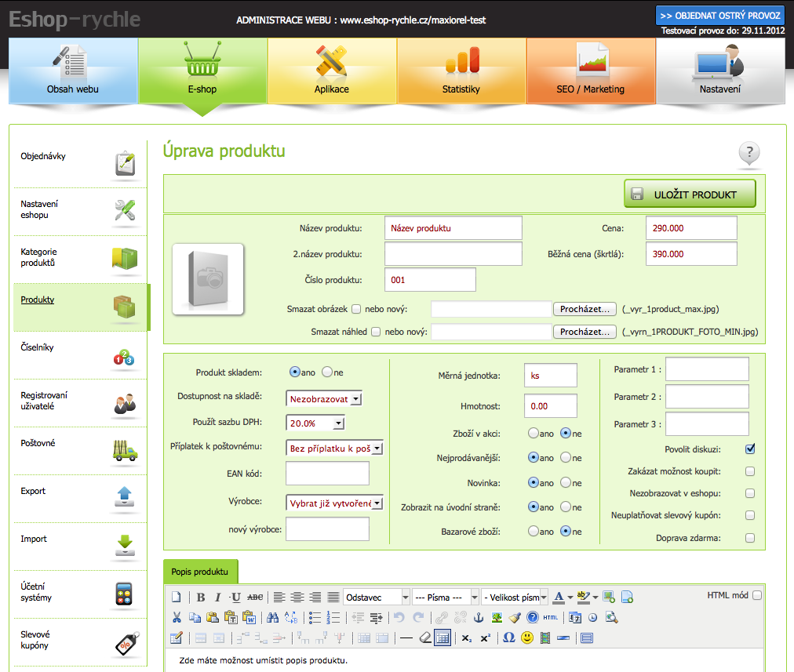Click the Cut scissors icon
794x672 pixels.
point(177,617)
